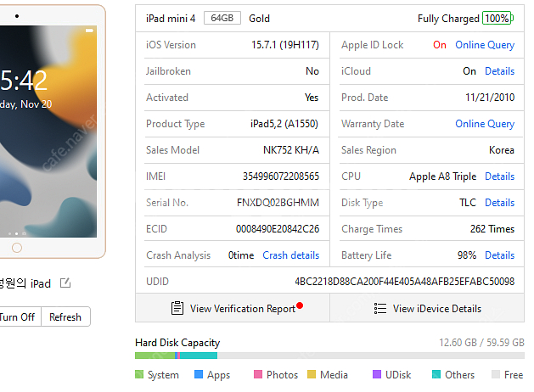The width and height of the screenshot is (534, 392).
Task: Click the iDevice details list icon
Action: point(380,309)
